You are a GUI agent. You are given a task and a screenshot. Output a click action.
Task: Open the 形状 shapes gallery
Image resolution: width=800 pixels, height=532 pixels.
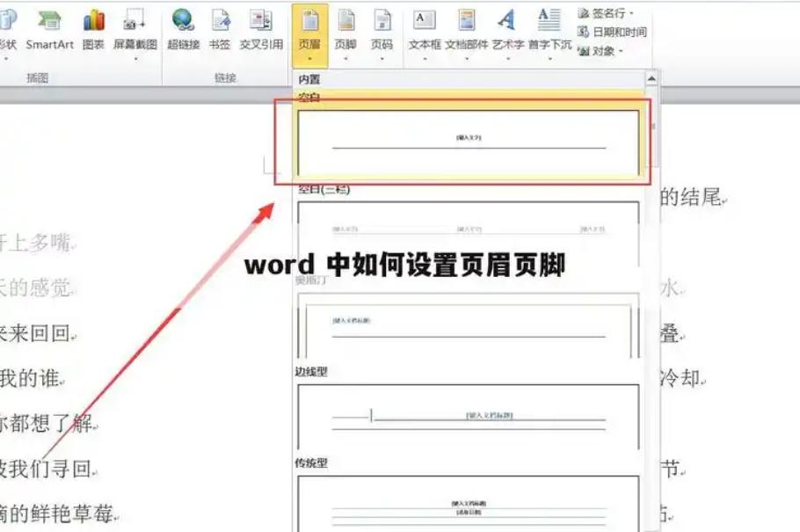tap(7, 32)
